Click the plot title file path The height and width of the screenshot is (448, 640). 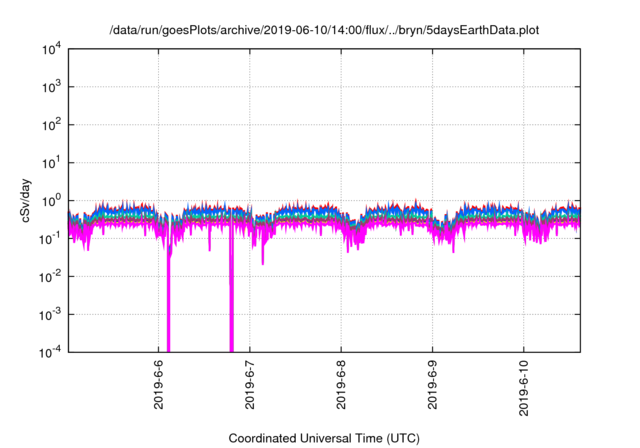point(324,30)
